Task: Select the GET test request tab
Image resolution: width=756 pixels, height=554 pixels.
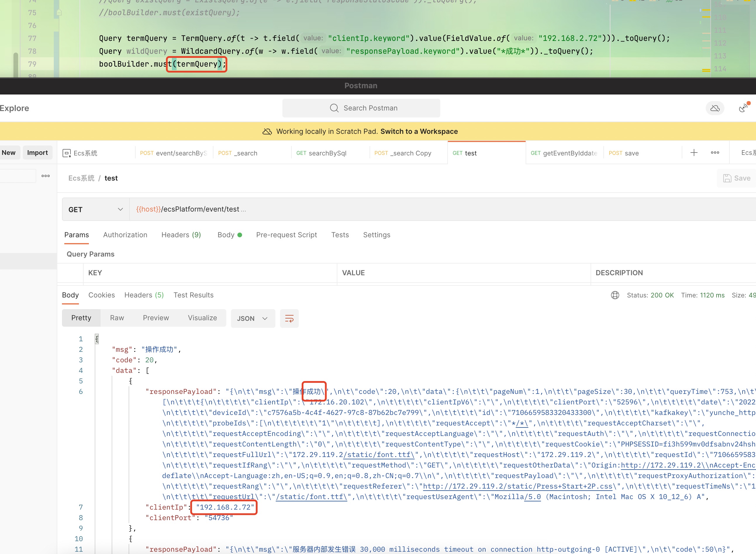Action: click(486, 153)
